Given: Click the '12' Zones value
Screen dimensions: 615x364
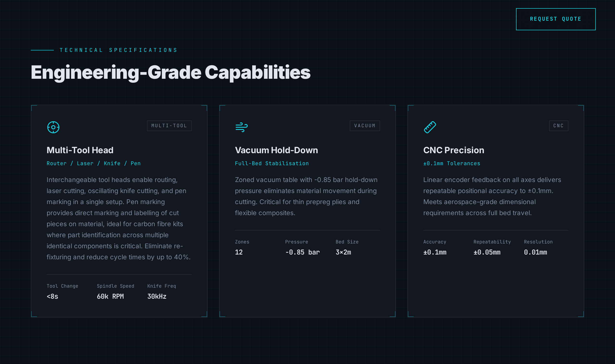Looking at the screenshot, I should click(239, 252).
